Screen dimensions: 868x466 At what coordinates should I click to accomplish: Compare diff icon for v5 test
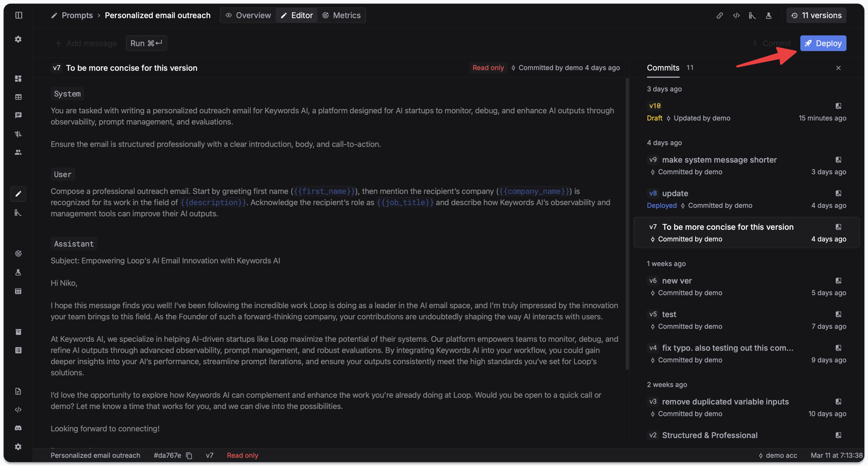click(838, 314)
